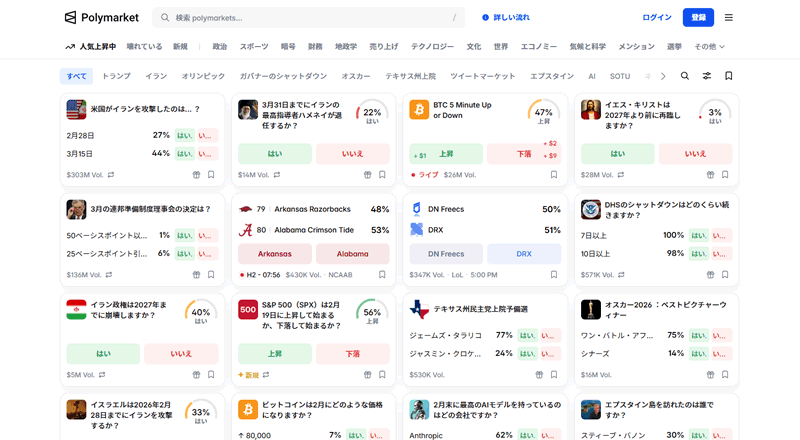Click 下落 on BTC 5 Minute card

click(524, 154)
